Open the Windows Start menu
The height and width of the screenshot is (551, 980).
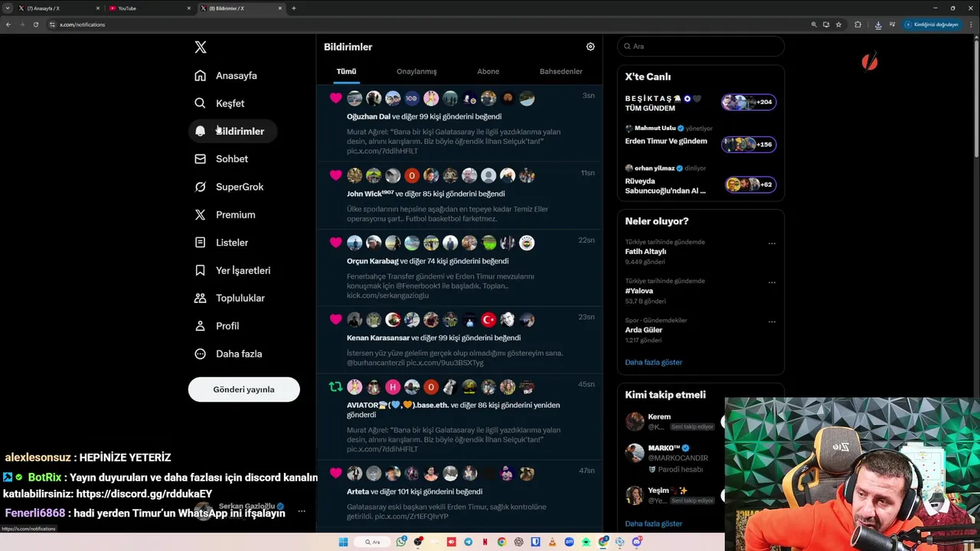[343, 542]
